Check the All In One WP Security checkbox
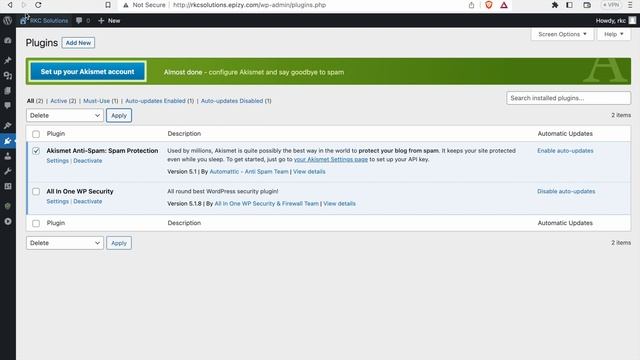640x360 pixels. (36, 191)
